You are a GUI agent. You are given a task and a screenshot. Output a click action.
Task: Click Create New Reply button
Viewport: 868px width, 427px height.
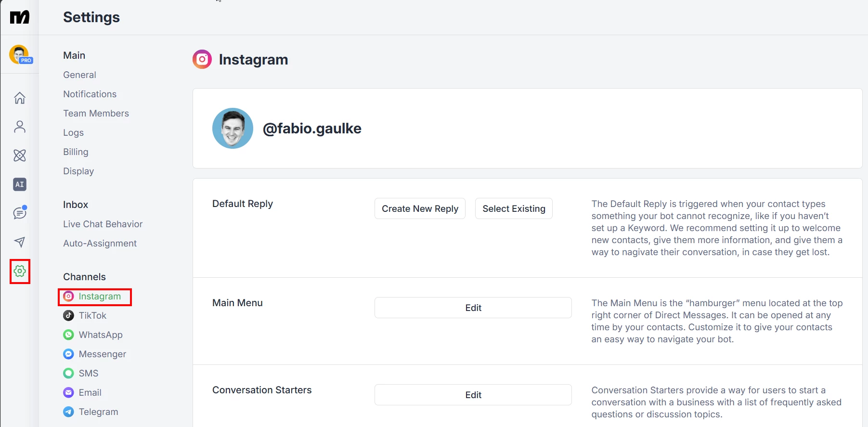click(420, 208)
